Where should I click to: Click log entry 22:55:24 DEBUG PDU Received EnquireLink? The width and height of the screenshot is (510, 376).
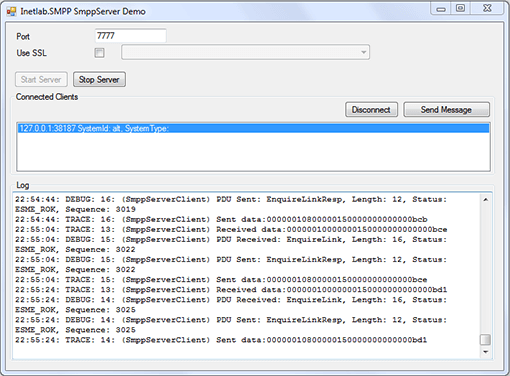[231, 300]
